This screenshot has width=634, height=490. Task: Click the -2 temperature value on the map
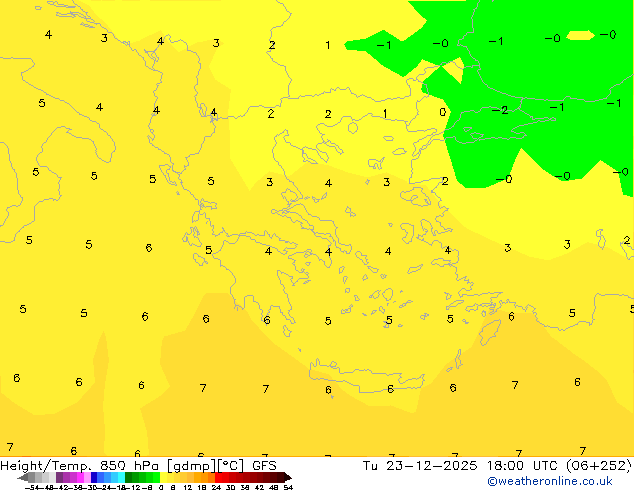click(x=500, y=110)
